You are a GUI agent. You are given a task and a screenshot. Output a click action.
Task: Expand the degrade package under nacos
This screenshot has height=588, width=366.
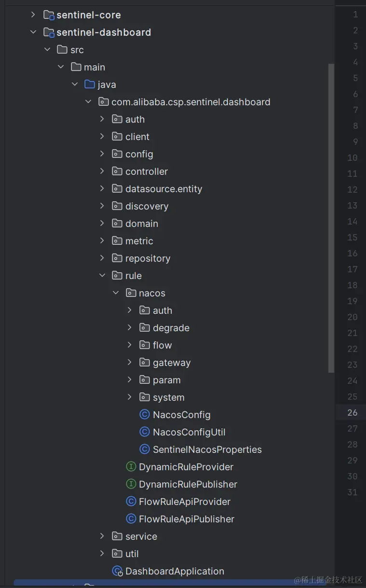click(129, 328)
